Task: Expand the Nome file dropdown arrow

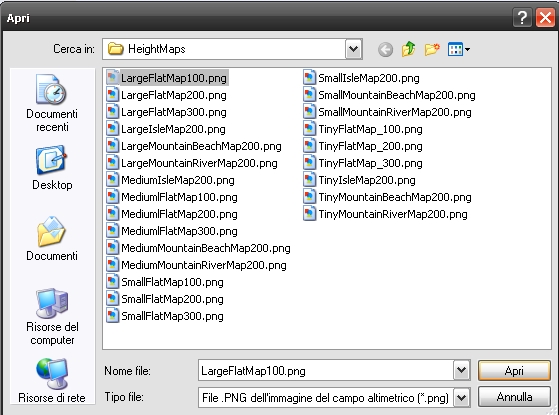Action: click(x=461, y=370)
